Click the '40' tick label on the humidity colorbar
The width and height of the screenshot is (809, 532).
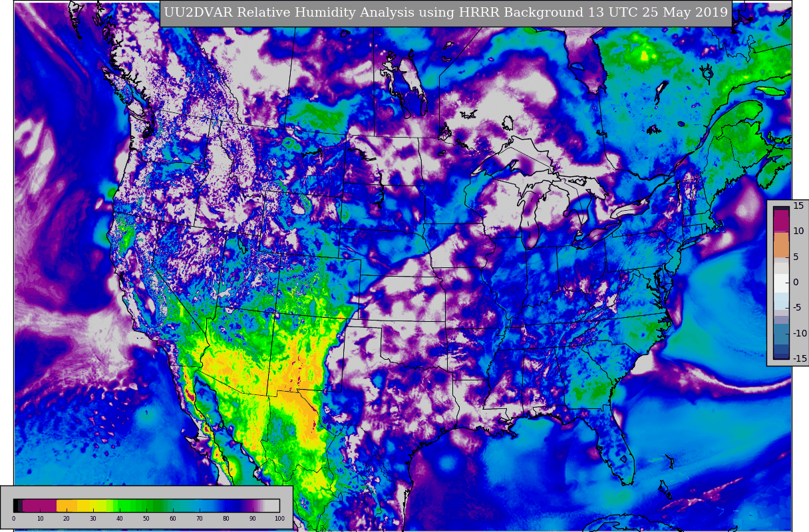[x=120, y=518]
